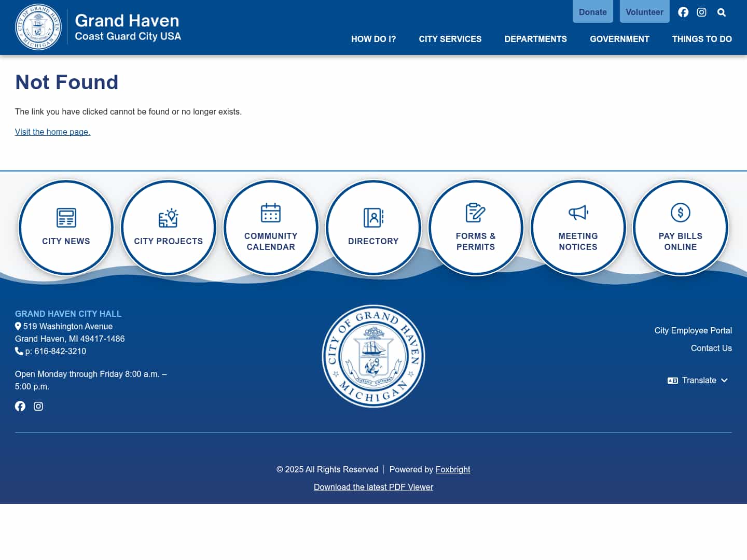Open the Forms & Permits icon
Image resolution: width=747 pixels, height=560 pixels.
coord(475,213)
